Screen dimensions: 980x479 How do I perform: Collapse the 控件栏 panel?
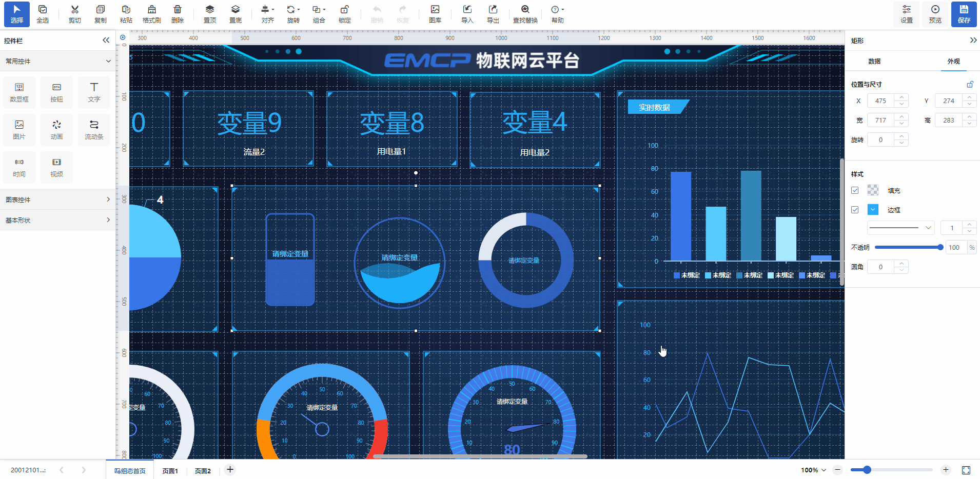(106, 40)
